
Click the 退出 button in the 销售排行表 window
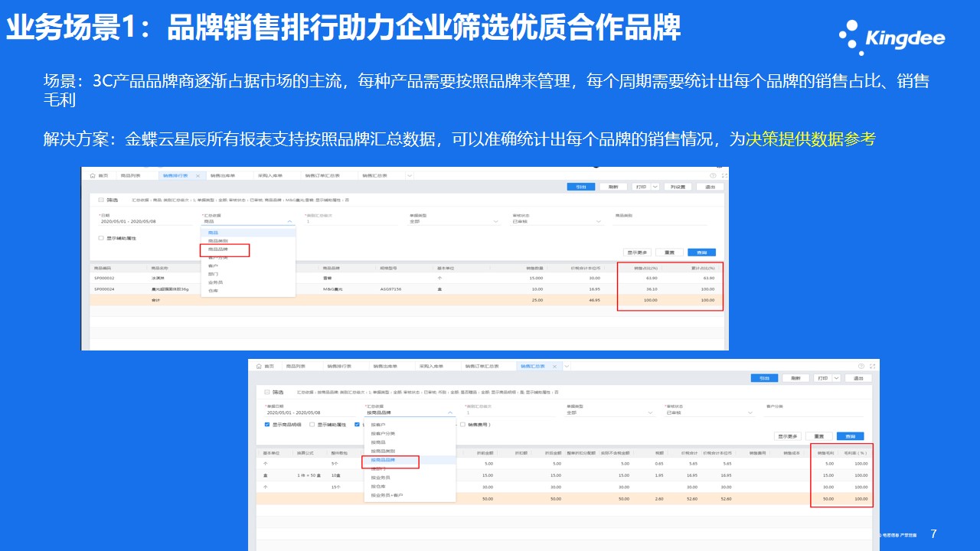click(x=710, y=187)
